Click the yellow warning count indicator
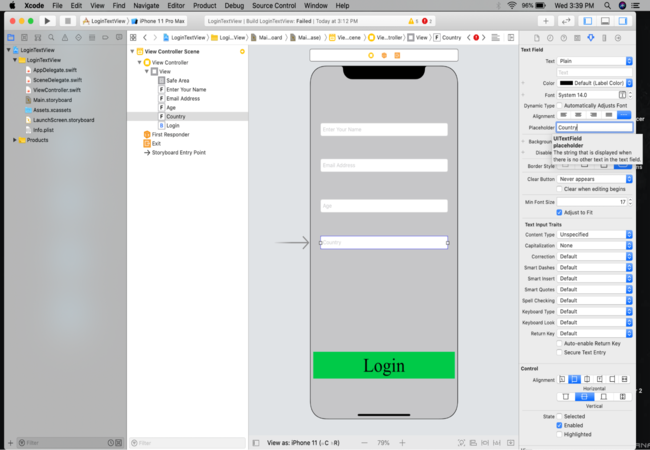The height and width of the screenshot is (450, 650). (413, 21)
